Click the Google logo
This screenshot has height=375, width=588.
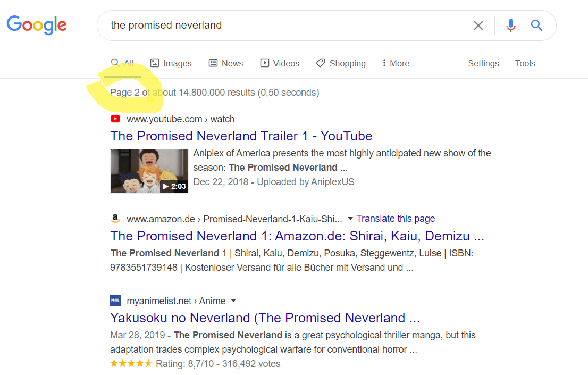[x=37, y=25]
